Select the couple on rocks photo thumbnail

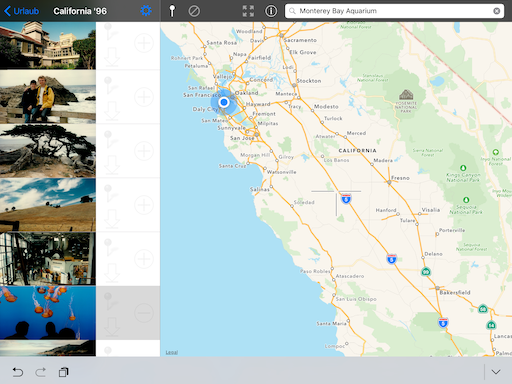48,97
